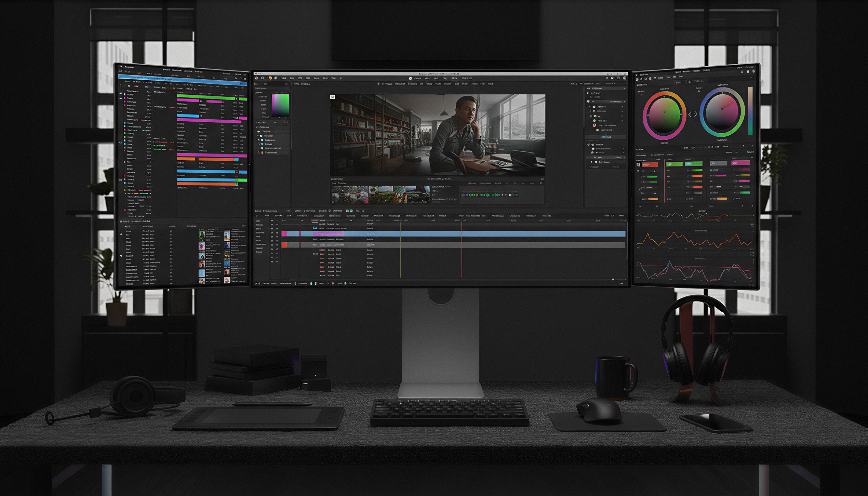Click the magenta button in the color grading panel
Screen dimensions: 868x496
740,163
